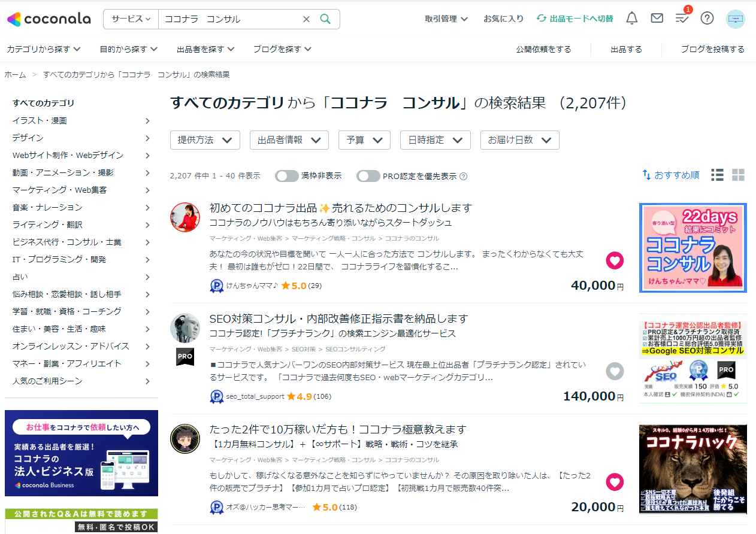Expand カテゴリから探す menu
The width and height of the screenshot is (756, 534).
point(43,49)
